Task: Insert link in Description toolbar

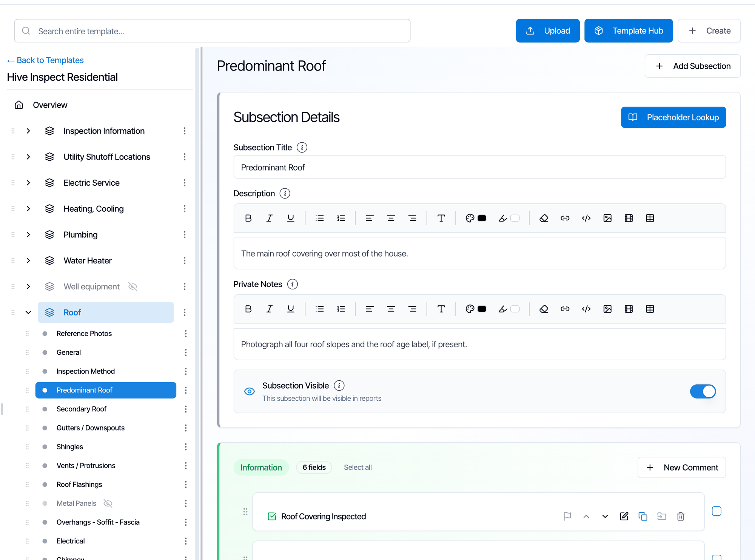Action: [565, 218]
